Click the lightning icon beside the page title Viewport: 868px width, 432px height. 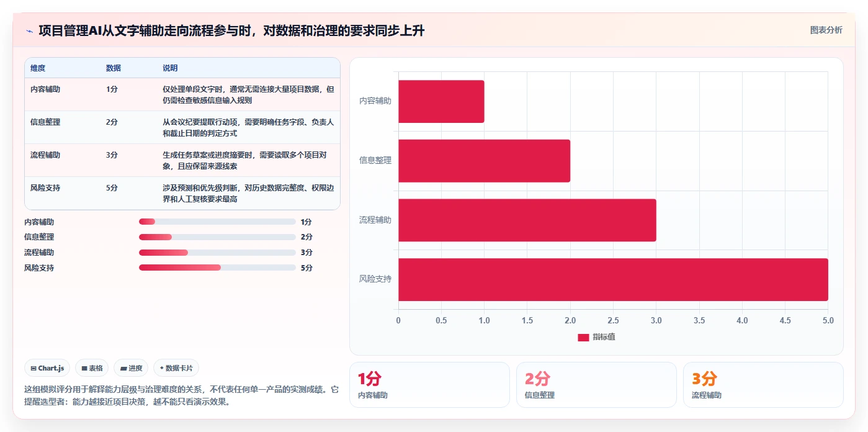[29, 30]
